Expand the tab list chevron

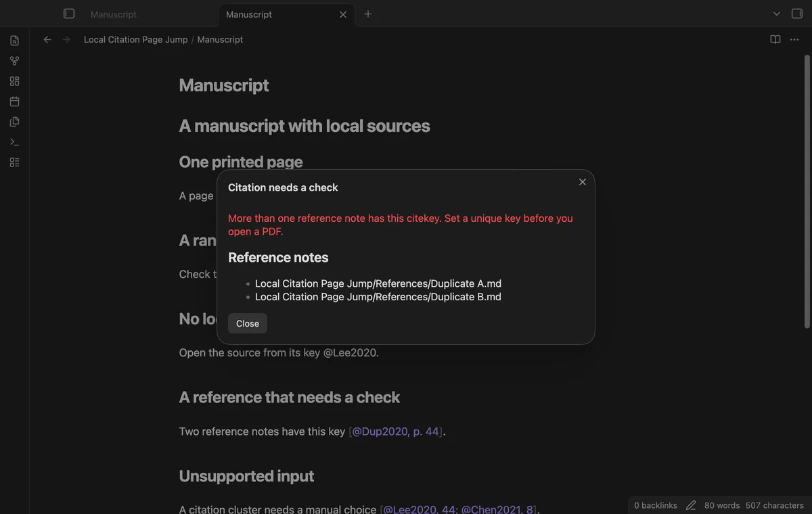pyautogui.click(x=777, y=14)
